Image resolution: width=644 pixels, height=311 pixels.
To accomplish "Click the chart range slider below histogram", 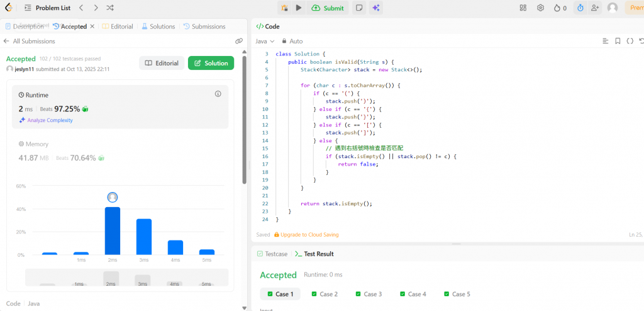I will tap(127, 277).
